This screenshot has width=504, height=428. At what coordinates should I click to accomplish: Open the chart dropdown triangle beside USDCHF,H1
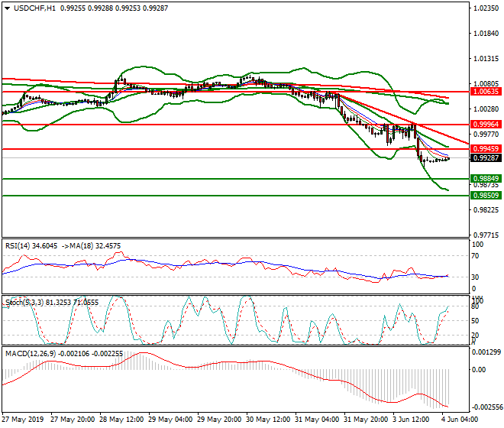tap(7, 8)
